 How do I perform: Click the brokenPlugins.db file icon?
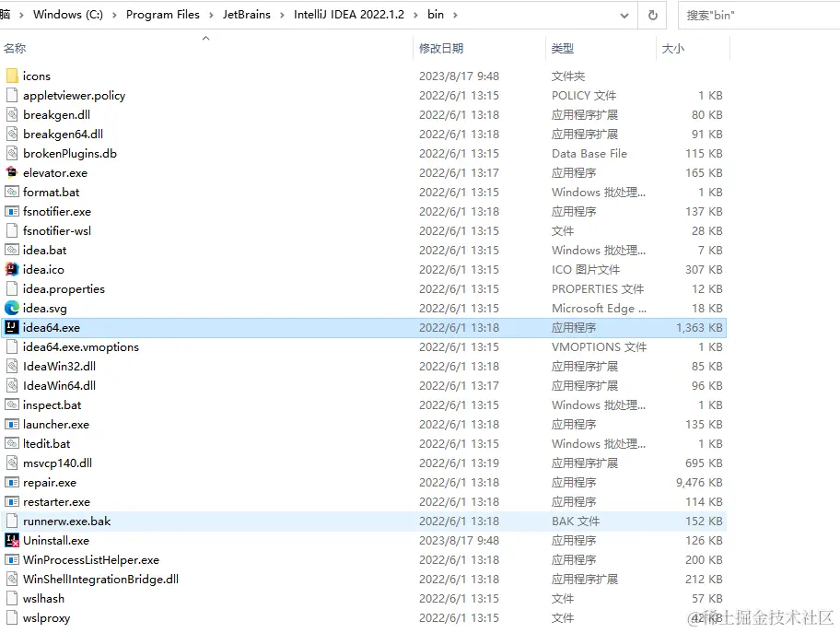coord(12,153)
